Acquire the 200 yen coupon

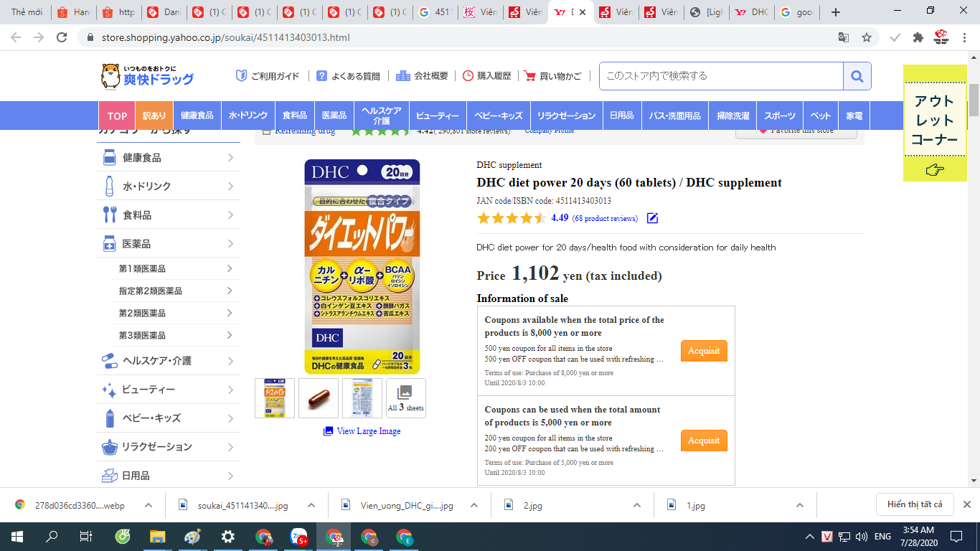coord(704,441)
